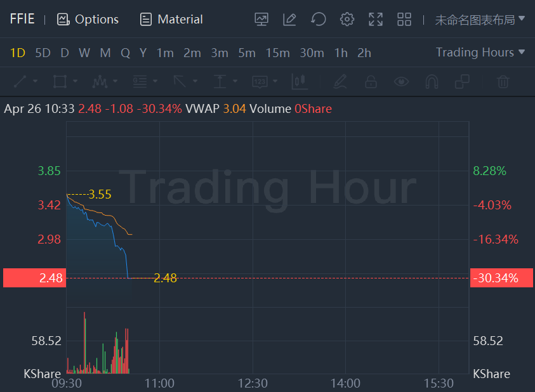Open the 未命名图表布局 layout dropdown
Screen dimensions: 535x392
[x=480, y=20]
